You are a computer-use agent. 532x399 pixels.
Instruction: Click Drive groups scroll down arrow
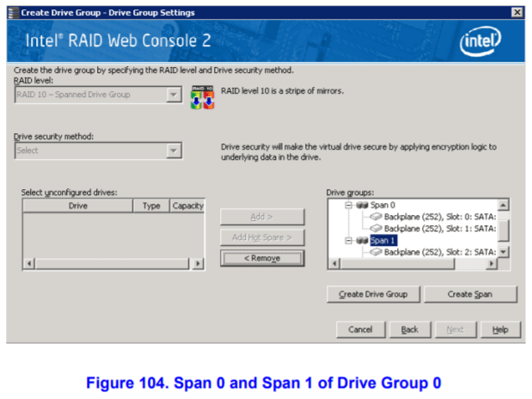coord(503,252)
